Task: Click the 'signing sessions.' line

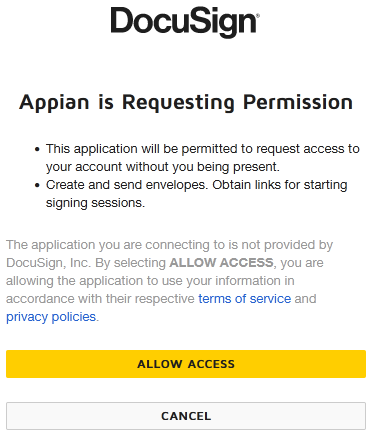Action: (95, 203)
